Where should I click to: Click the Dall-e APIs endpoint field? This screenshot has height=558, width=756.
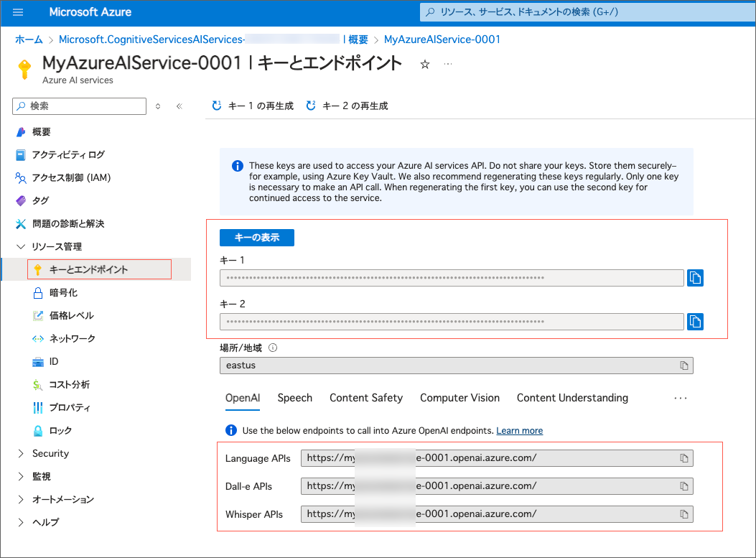point(497,486)
